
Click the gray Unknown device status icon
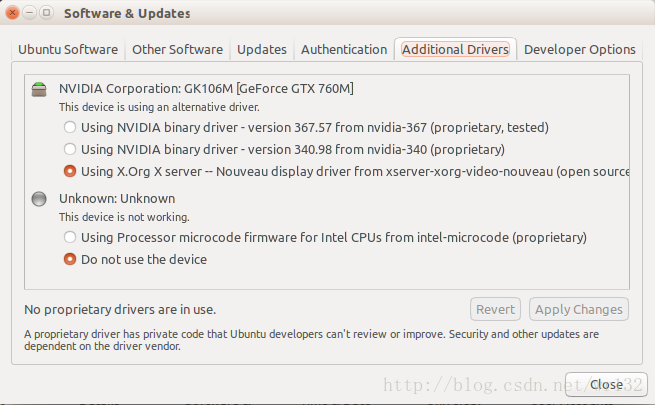39,199
